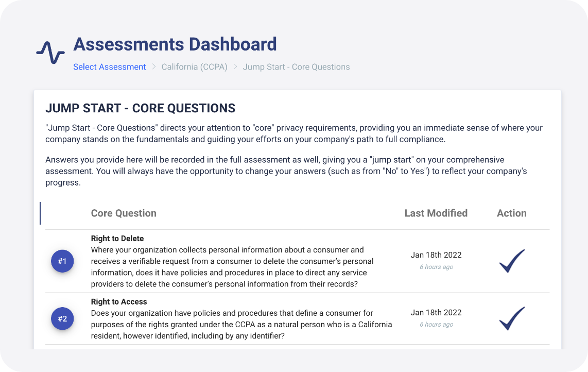This screenshot has height=372, width=588.
Task: Click the JUMP START - CORE QUESTIONS heading
Action: tap(141, 108)
